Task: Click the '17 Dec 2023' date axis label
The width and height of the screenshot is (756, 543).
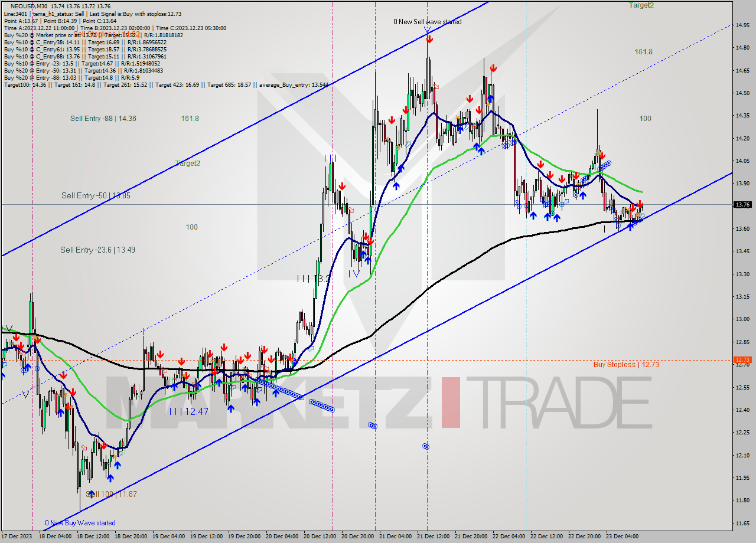Action: click(x=17, y=537)
